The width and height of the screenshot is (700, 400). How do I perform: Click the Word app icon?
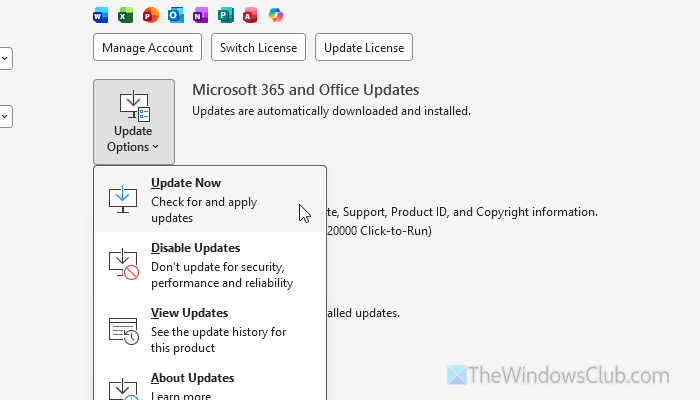[x=100, y=15]
